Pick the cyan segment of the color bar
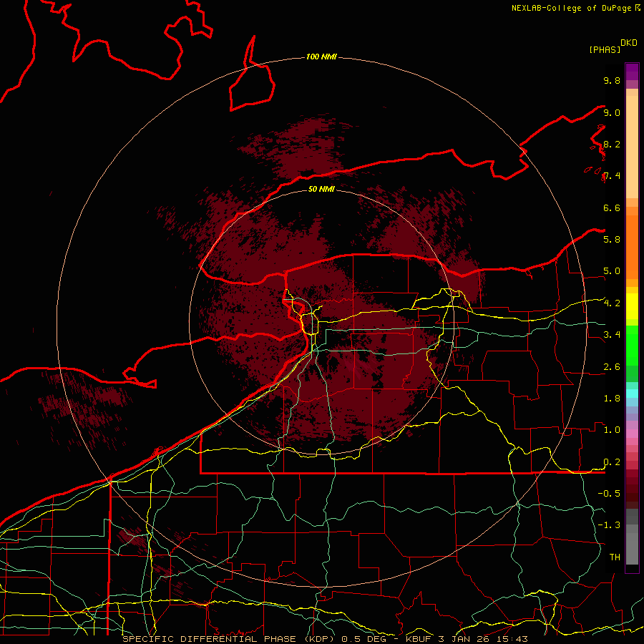Screen dimensions: 644x644 click(x=632, y=393)
